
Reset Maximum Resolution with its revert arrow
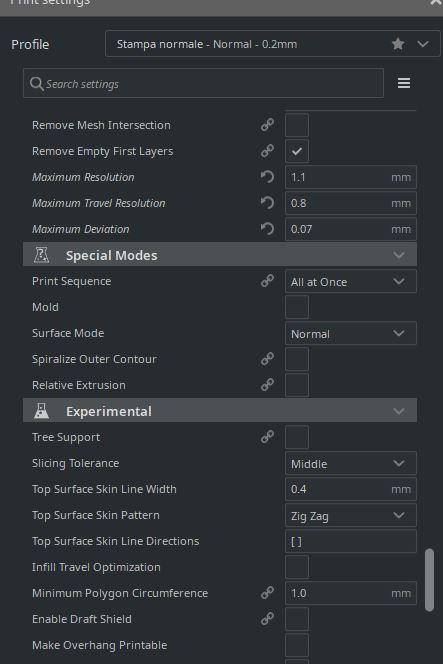pos(267,177)
